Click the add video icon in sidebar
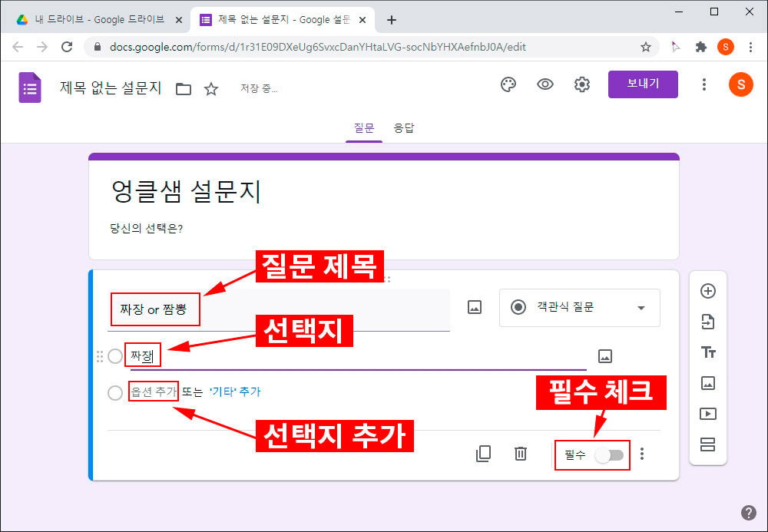Screen dimensions: 768x532 (707, 414)
